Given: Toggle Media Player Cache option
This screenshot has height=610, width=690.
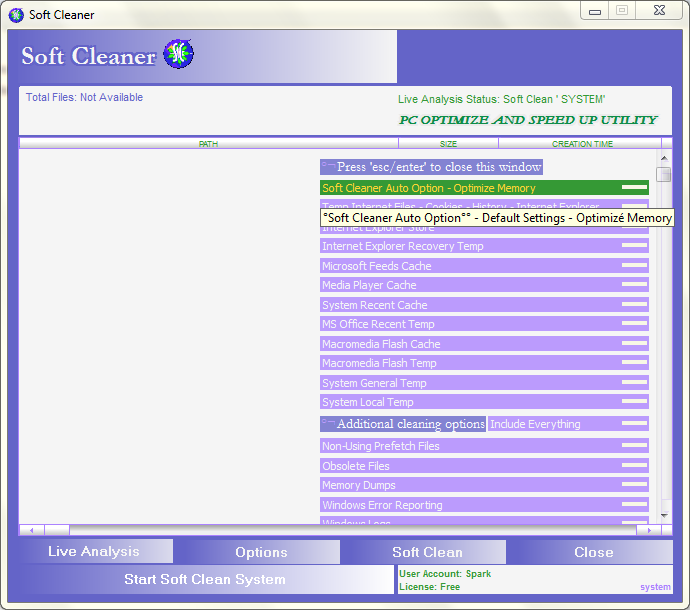Looking at the screenshot, I should click(484, 285).
